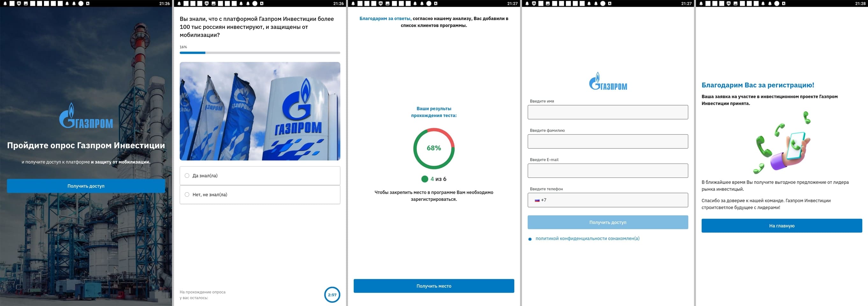The height and width of the screenshot is (306, 868).
Task: Tap Gazprom logo on the survey welcome screen
Action: point(86,116)
